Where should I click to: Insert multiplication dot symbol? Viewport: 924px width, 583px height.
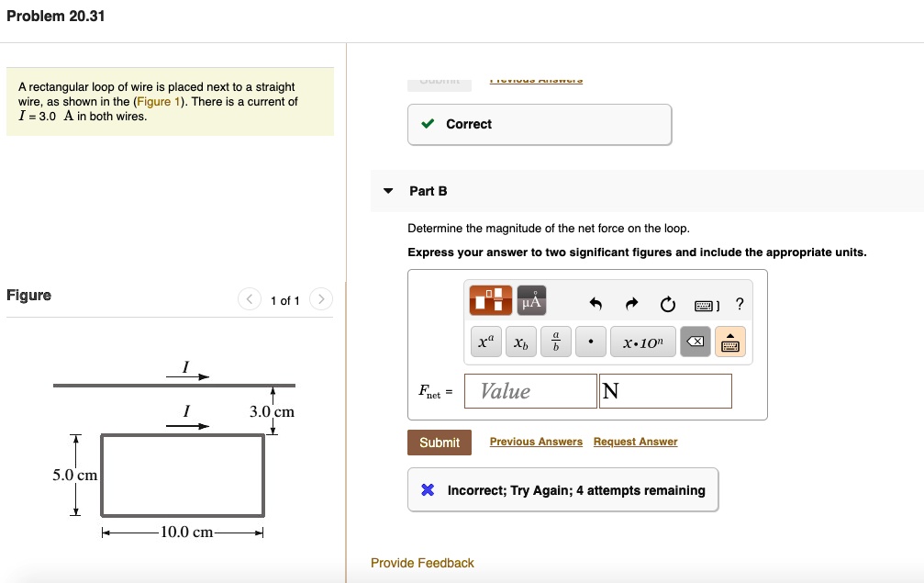[x=591, y=342]
